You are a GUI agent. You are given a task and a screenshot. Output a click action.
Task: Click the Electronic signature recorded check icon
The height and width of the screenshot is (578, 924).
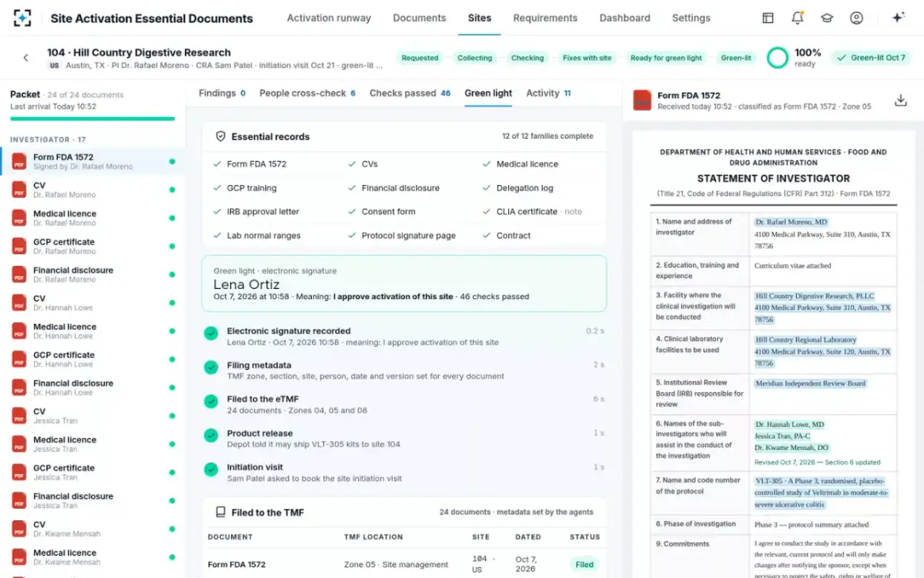[211, 334]
